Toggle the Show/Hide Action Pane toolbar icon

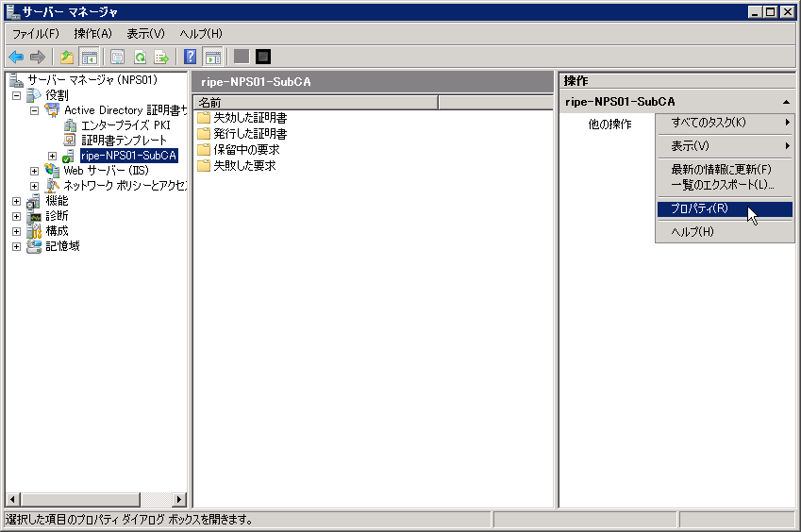pyautogui.click(x=213, y=57)
